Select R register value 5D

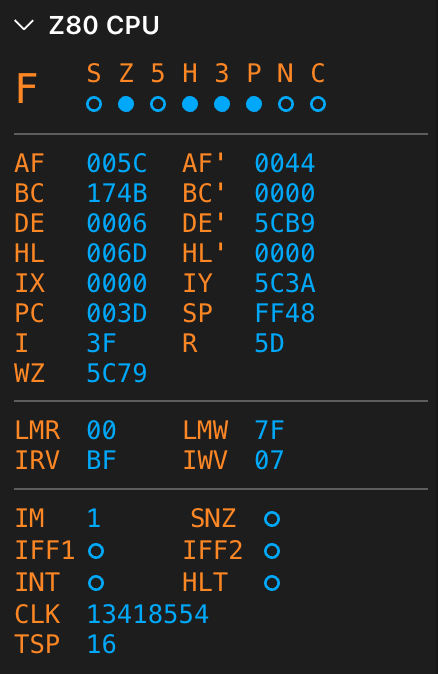(270, 343)
